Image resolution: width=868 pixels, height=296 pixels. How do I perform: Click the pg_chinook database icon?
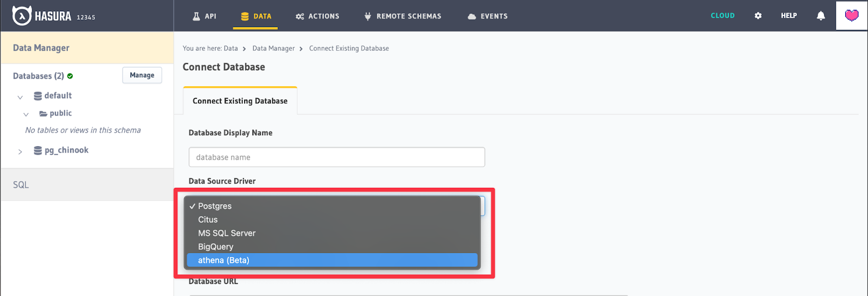pos(38,150)
